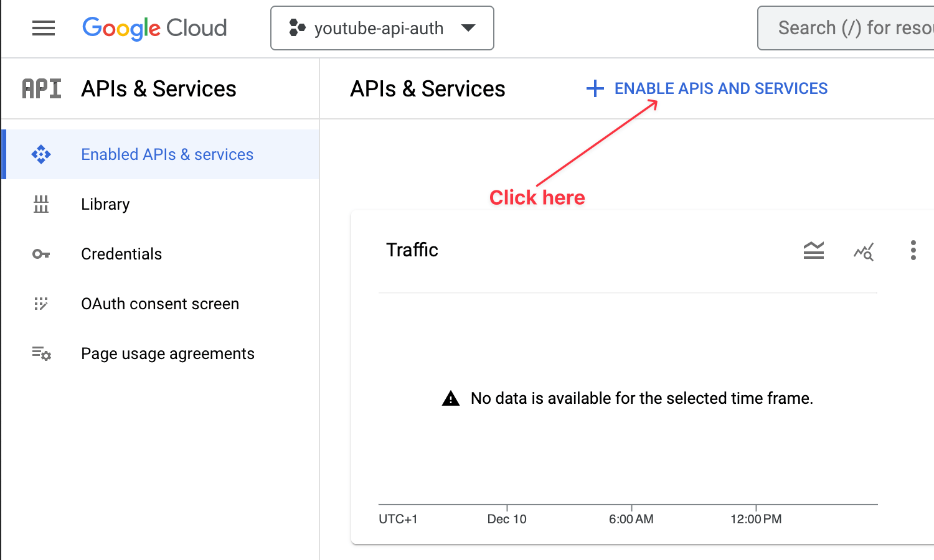Click Enable APIs and Services button

(707, 88)
